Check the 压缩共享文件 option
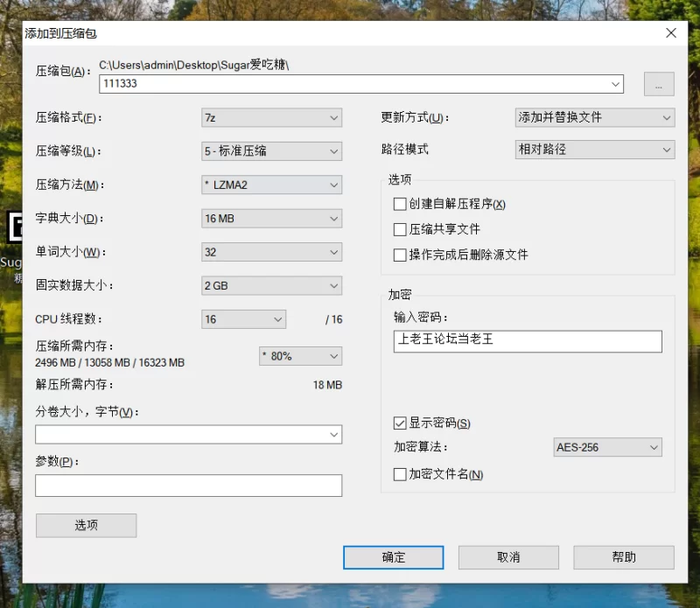 [x=400, y=229]
